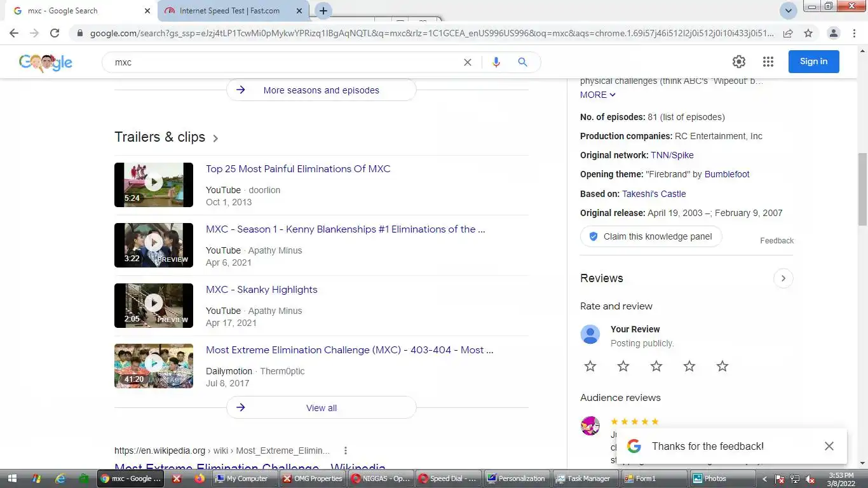Start voice search with microphone icon
868x488 pixels.
click(496, 62)
